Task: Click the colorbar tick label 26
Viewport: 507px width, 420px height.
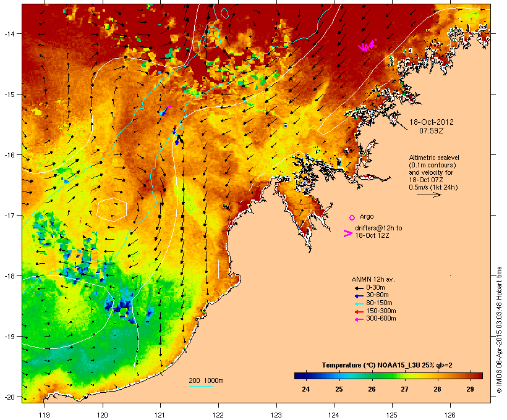Action: (x=372, y=389)
